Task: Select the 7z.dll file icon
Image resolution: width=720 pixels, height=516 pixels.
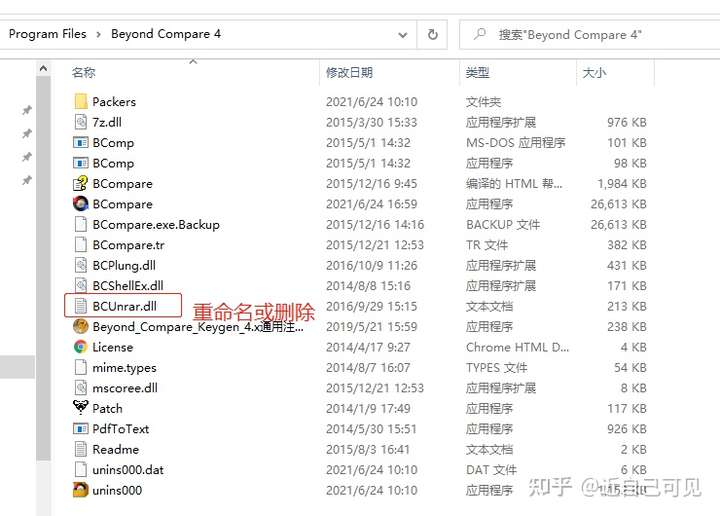Action: point(80,122)
